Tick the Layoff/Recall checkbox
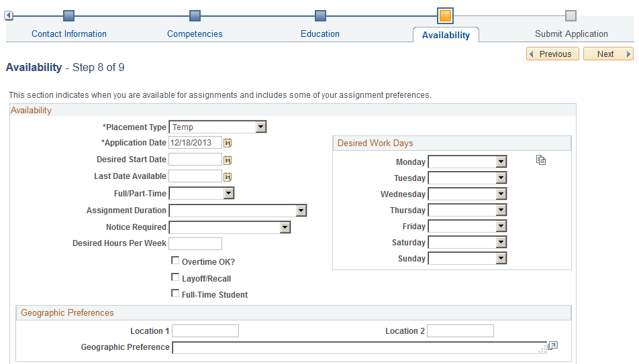The width and height of the screenshot is (639, 364). 175,278
